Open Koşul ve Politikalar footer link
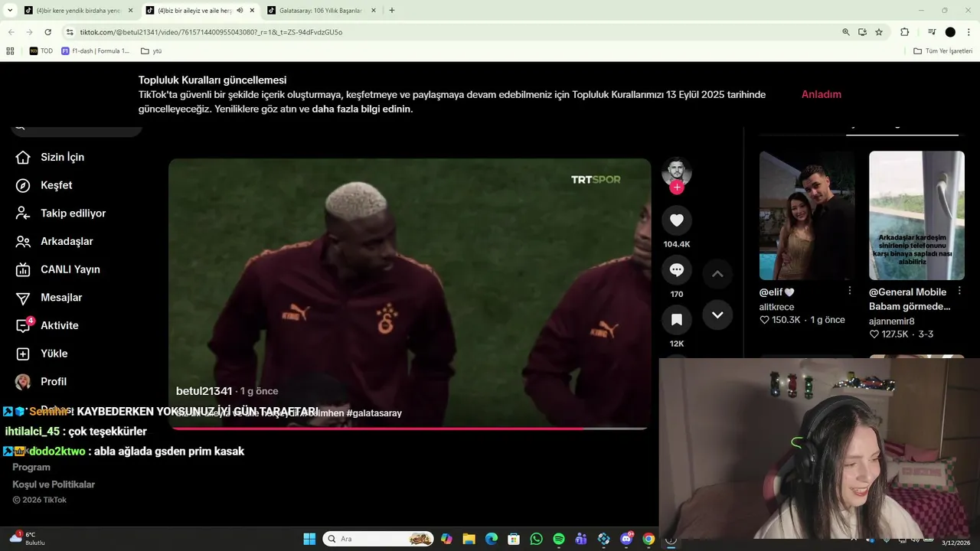 (54, 484)
